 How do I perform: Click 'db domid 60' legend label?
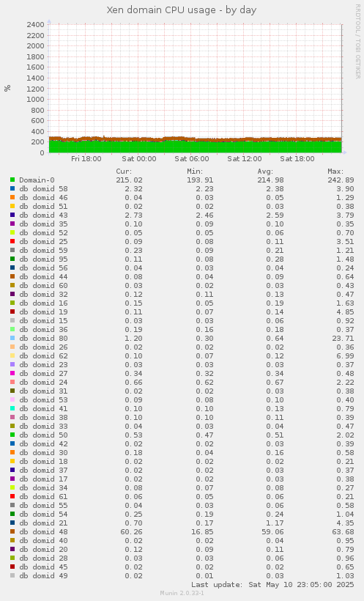point(43,286)
